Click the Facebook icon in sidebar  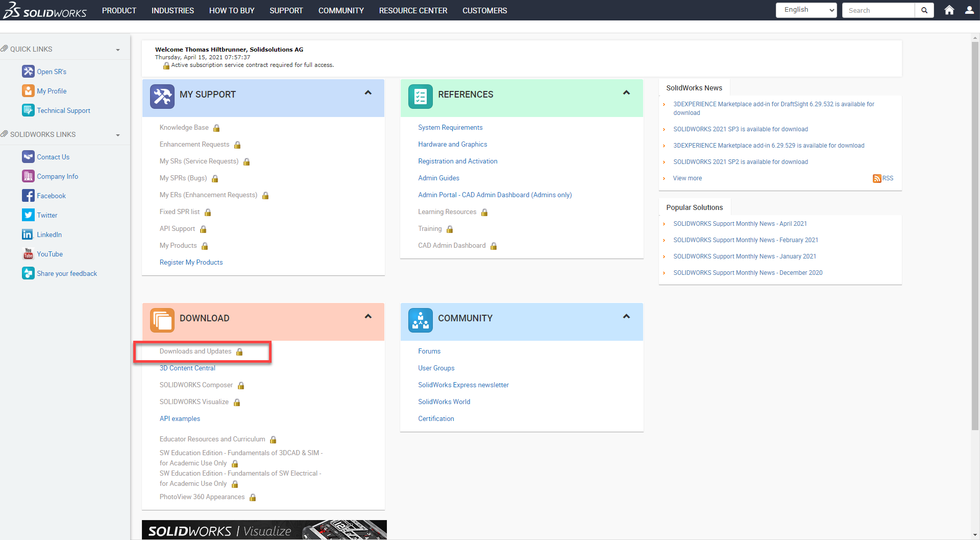pyautogui.click(x=28, y=196)
